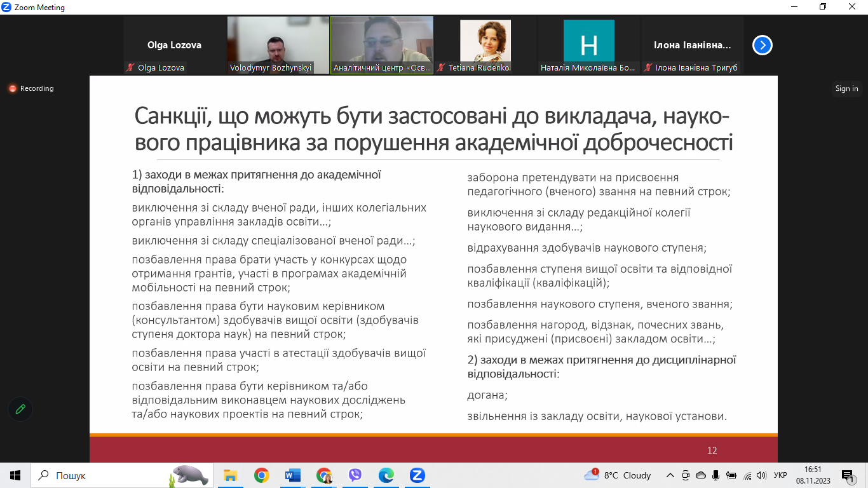The width and height of the screenshot is (868, 488).
Task: Select the Аналітичний центр speaker video
Action: [x=382, y=45]
